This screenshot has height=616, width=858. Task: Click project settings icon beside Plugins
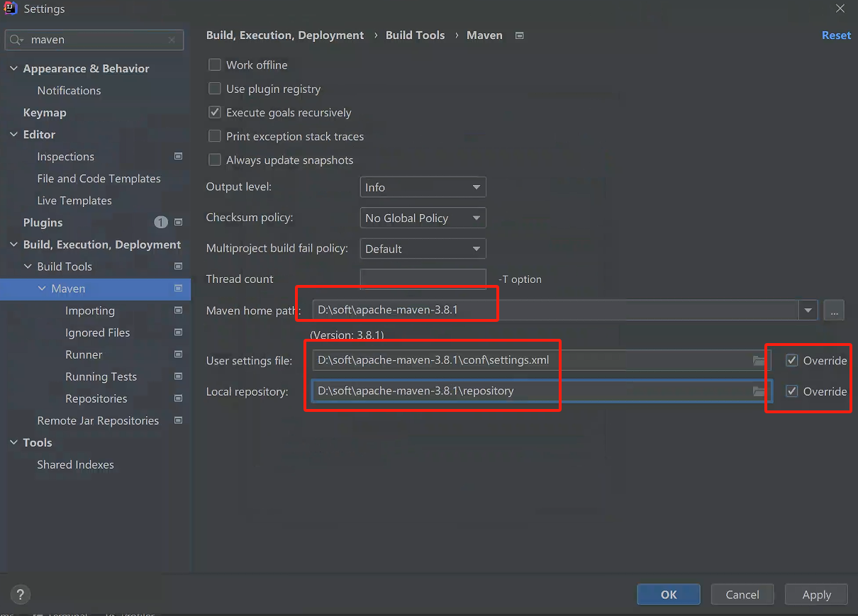point(178,223)
